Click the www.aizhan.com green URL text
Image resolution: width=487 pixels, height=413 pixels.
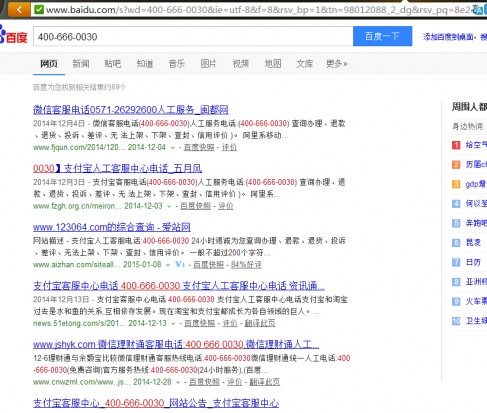[76, 265]
